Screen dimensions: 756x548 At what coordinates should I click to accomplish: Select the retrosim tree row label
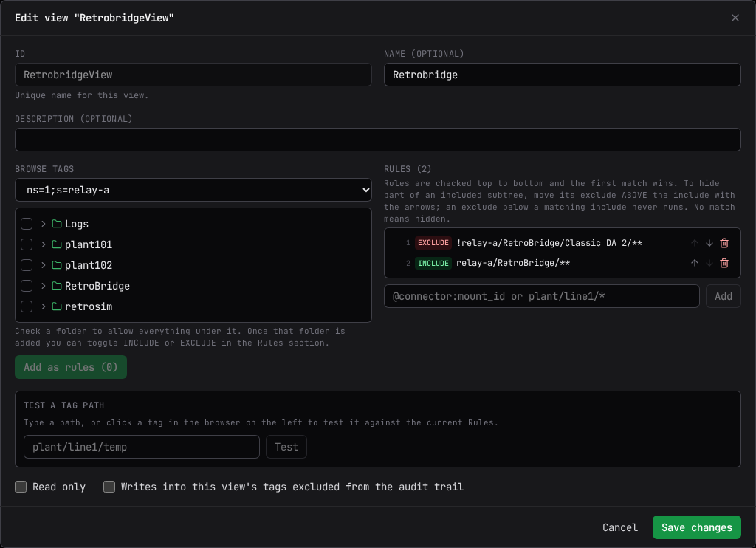89,306
